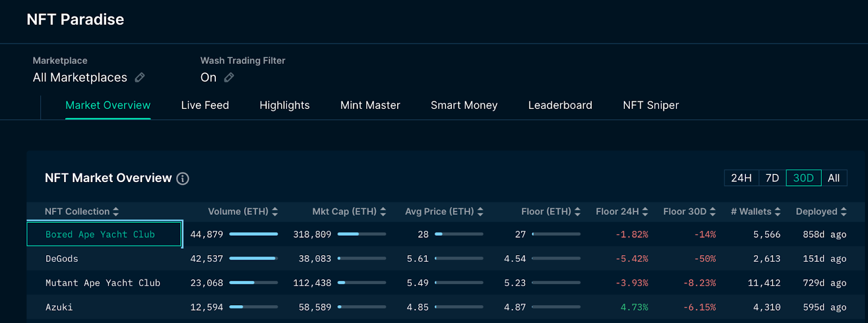Click DeGods floor 24H value -5.42%

(x=632, y=259)
